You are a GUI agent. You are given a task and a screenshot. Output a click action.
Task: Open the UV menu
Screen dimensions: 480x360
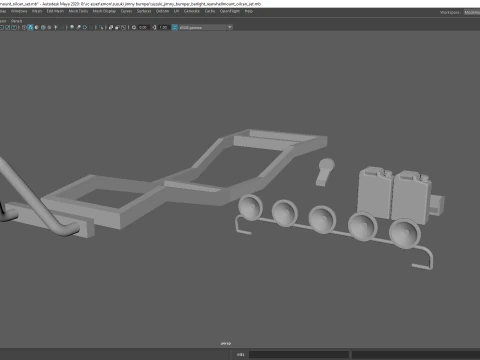pyautogui.click(x=176, y=11)
